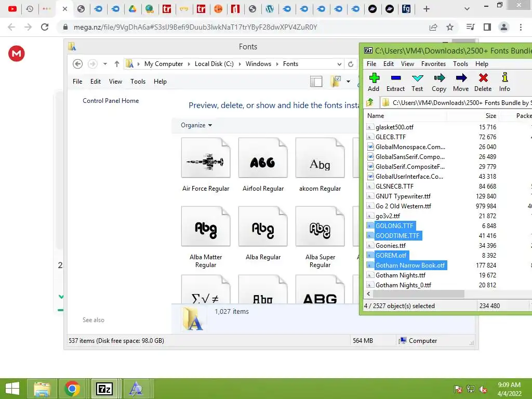Image resolution: width=532 pixels, height=399 pixels.
Task: Run Test on the 7-Zip archive
Action: [x=417, y=82]
